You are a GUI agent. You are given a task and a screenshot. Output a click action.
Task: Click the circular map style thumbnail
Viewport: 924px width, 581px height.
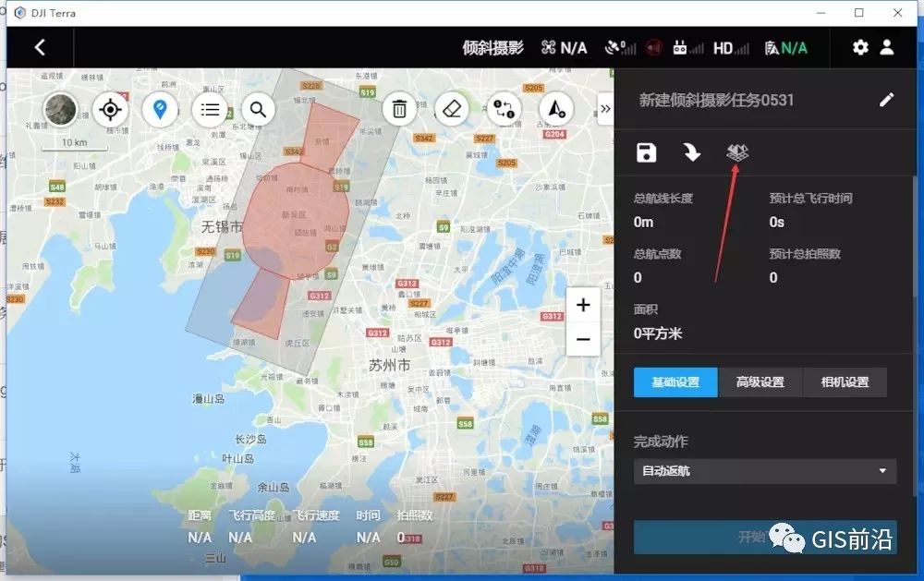[x=59, y=109]
